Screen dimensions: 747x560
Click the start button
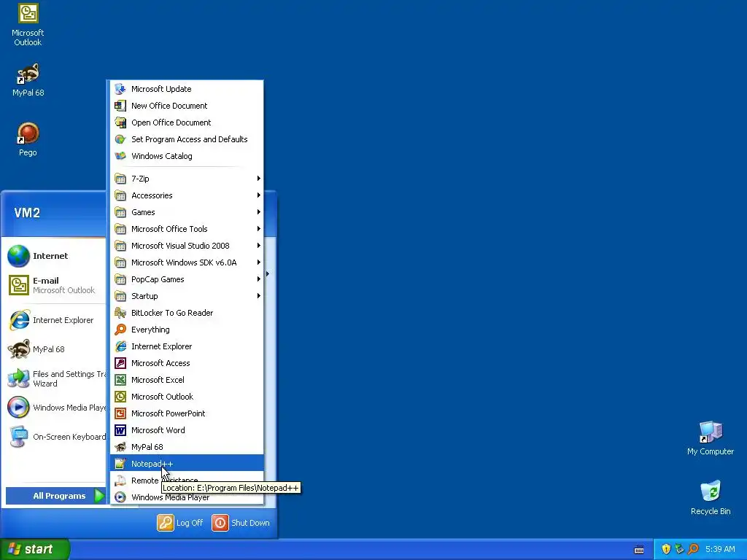(35, 549)
